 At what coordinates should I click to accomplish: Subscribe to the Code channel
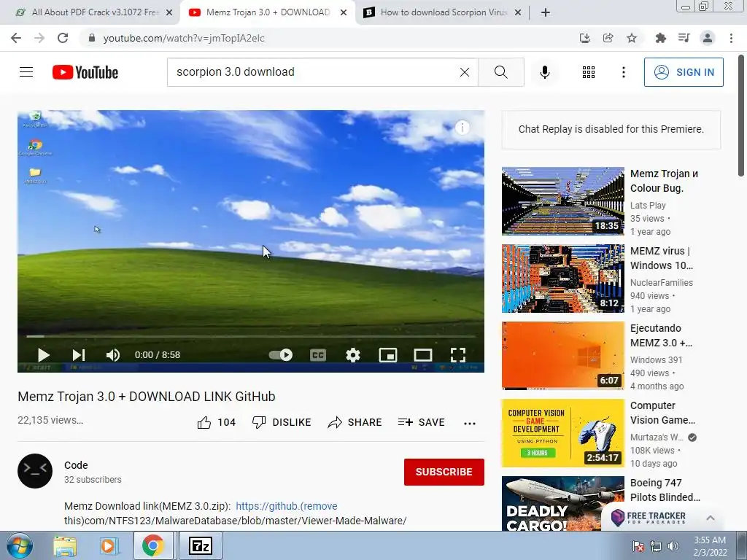pyautogui.click(x=444, y=472)
